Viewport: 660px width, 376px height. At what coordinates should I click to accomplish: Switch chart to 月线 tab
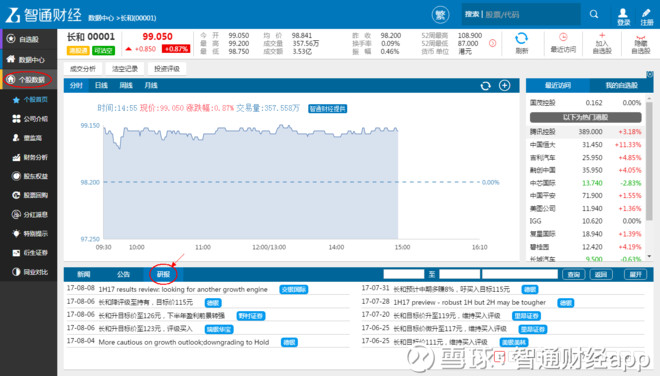point(151,85)
